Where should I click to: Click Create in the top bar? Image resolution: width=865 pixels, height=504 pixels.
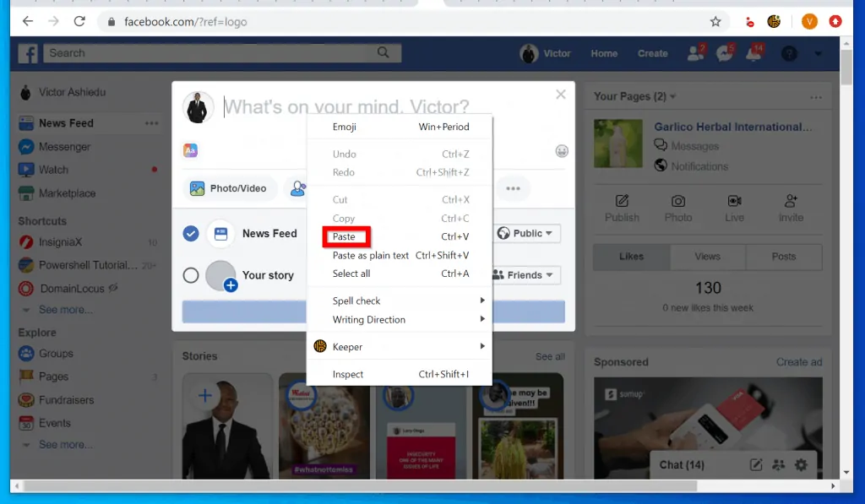(653, 53)
